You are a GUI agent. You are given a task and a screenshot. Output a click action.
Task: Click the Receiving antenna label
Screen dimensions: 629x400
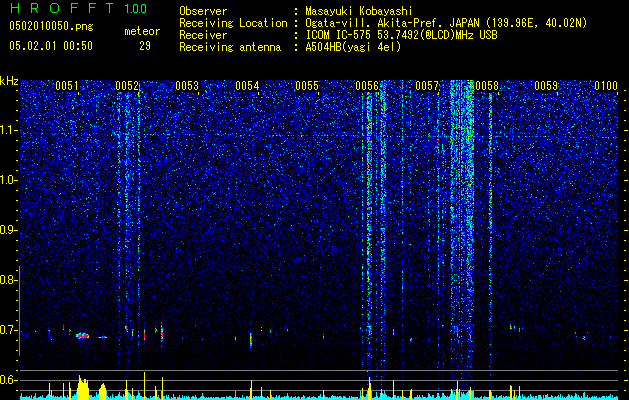[x=230, y=47]
